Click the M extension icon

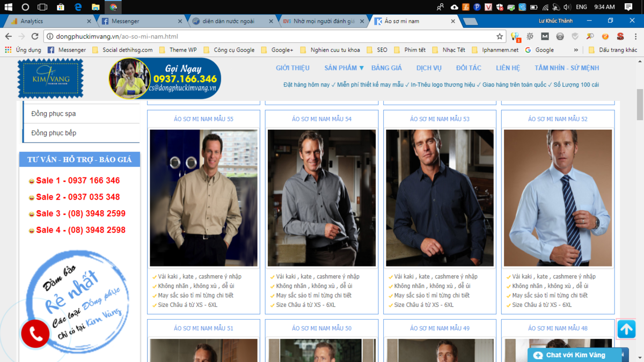click(x=545, y=36)
